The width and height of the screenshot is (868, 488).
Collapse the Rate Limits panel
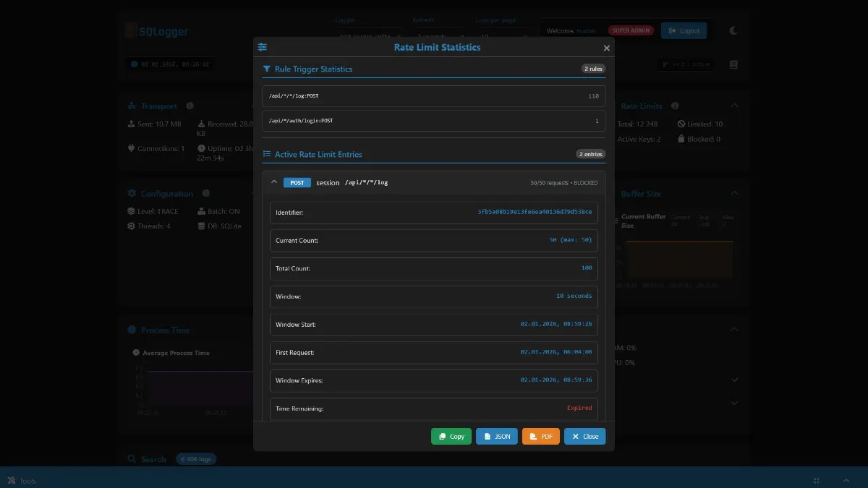click(x=734, y=106)
